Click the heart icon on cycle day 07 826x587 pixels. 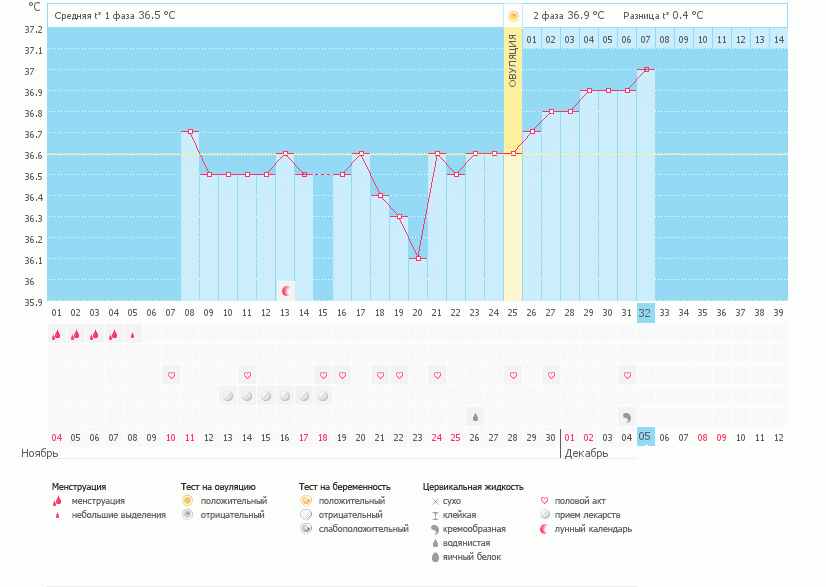(171, 375)
